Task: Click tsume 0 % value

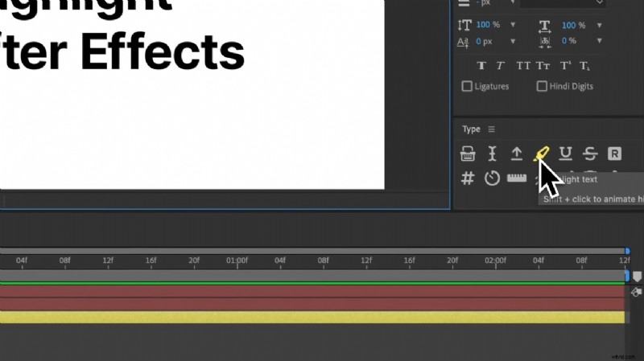Action: (569, 41)
